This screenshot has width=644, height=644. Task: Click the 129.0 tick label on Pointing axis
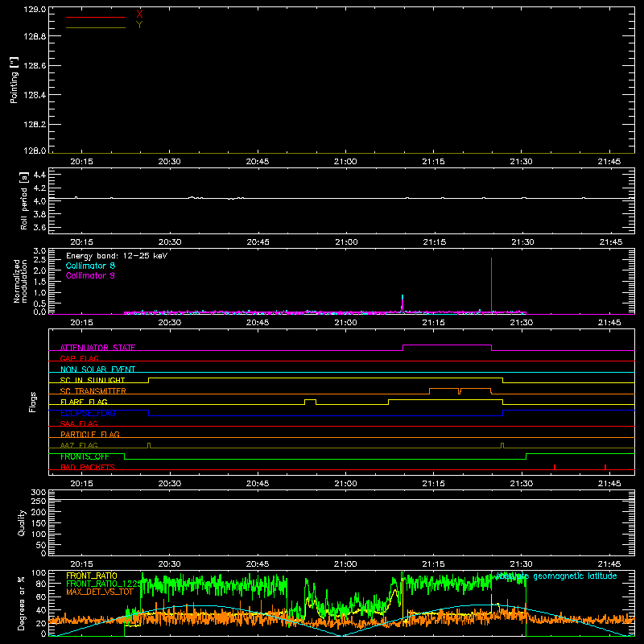[x=35, y=9]
